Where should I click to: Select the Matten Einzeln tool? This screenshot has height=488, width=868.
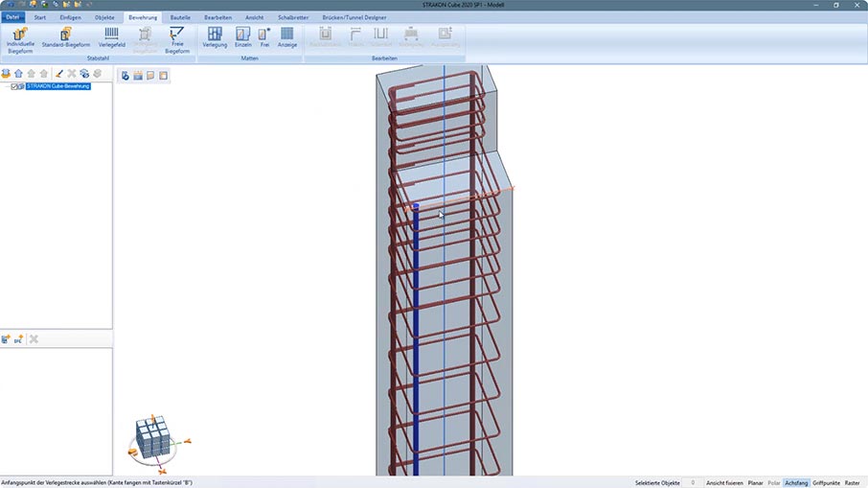coord(243,37)
